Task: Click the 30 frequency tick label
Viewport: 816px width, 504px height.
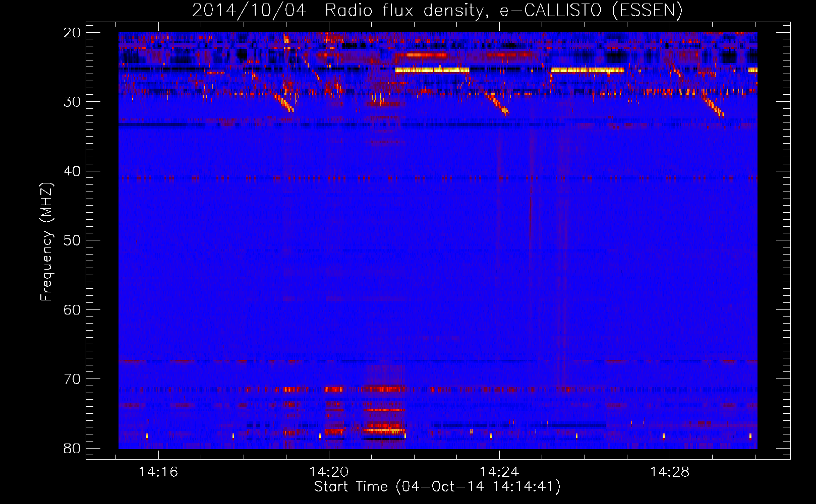Action: pos(72,102)
